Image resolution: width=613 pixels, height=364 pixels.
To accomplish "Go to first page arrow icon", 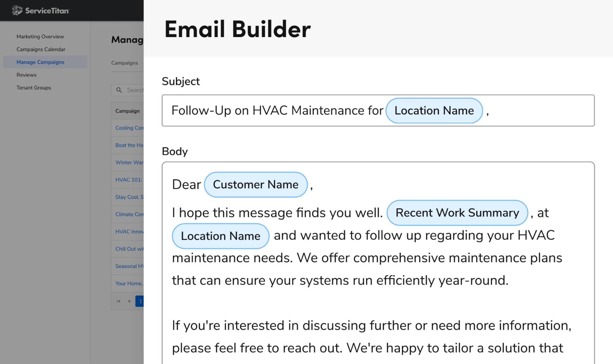I will tap(118, 301).
